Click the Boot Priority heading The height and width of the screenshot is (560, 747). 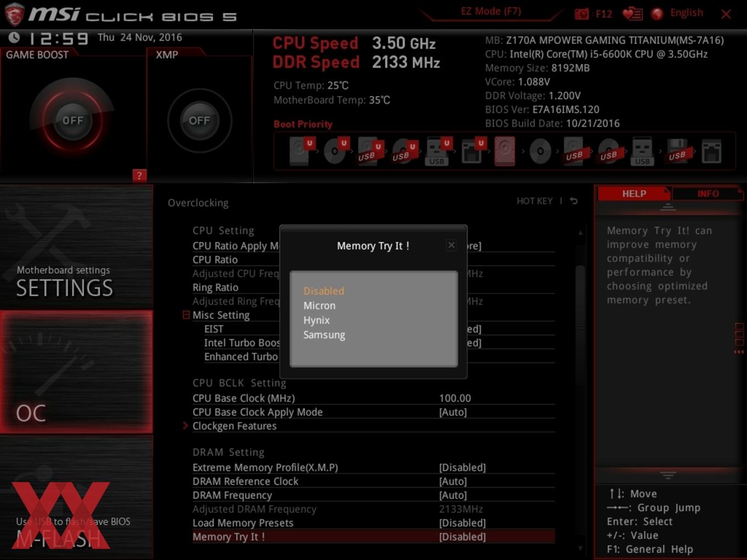303,124
